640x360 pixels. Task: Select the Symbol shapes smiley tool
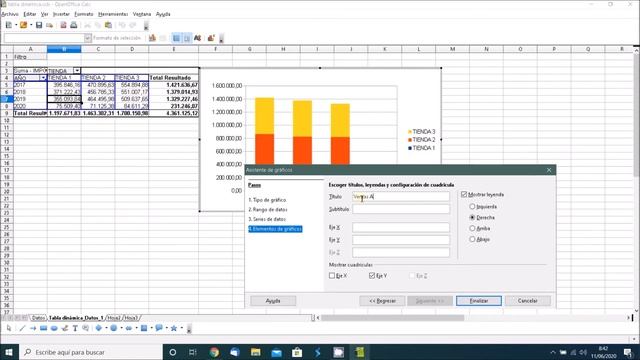[x=114, y=328]
